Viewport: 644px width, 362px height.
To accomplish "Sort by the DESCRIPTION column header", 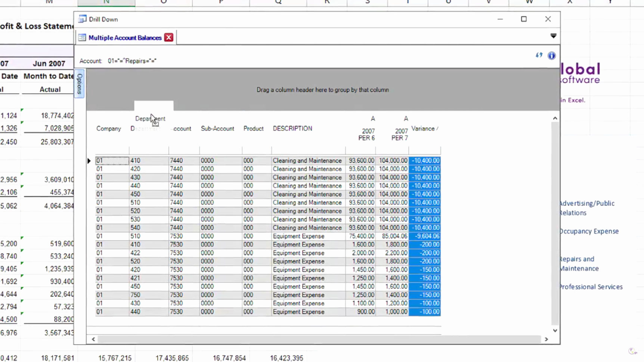I will pyautogui.click(x=292, y=128).
